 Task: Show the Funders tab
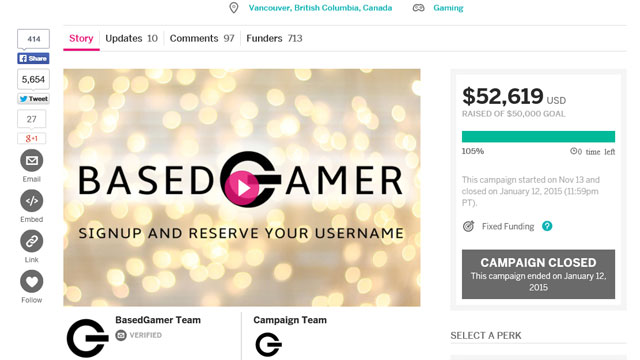click(274, 38)
